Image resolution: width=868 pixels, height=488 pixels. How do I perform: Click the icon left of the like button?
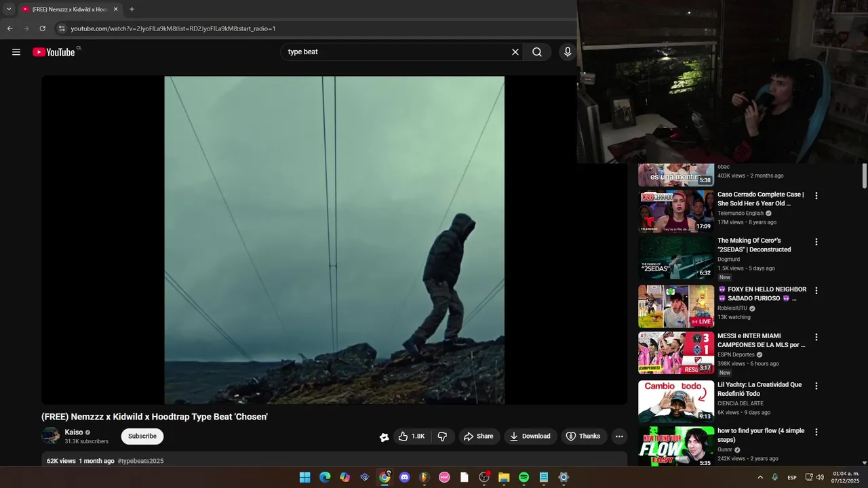pyautogui.click(x=384, y=437)
